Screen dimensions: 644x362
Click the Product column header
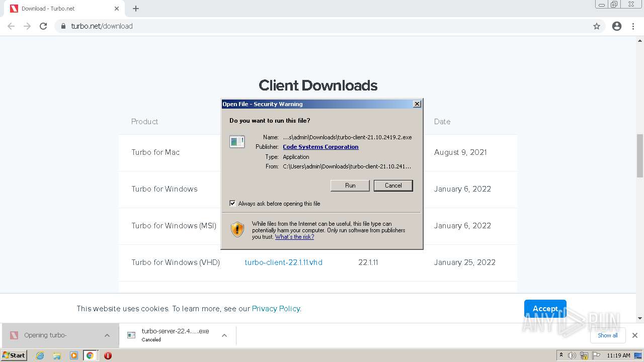click(145, 122)
